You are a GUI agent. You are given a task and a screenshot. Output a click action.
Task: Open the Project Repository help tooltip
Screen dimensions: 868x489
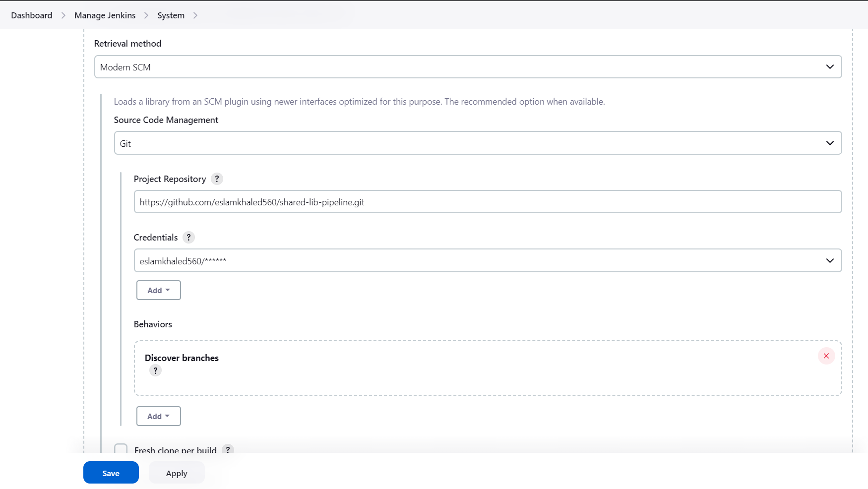point(217,179)
